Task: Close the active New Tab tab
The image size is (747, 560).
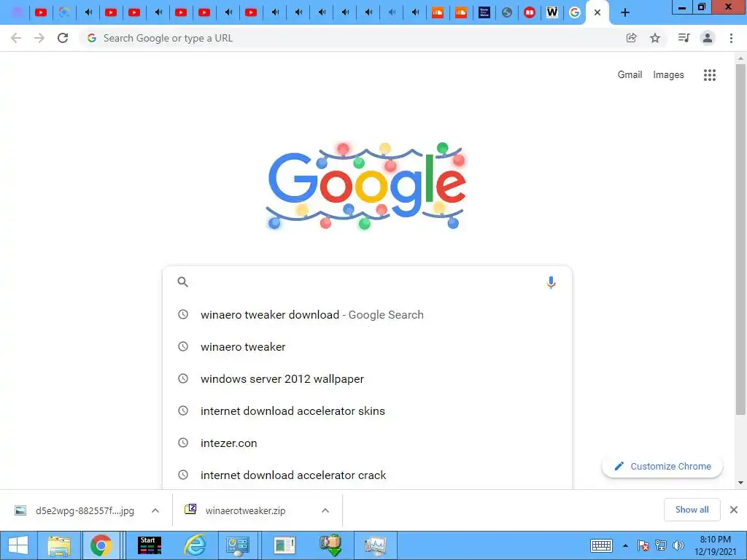Action: coord(597,12)
